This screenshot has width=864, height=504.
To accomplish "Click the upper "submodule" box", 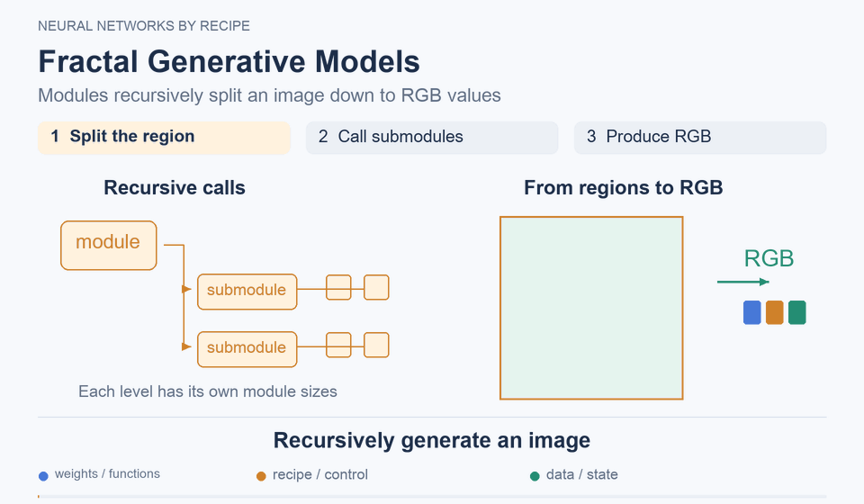I will [x=247, y=292].
